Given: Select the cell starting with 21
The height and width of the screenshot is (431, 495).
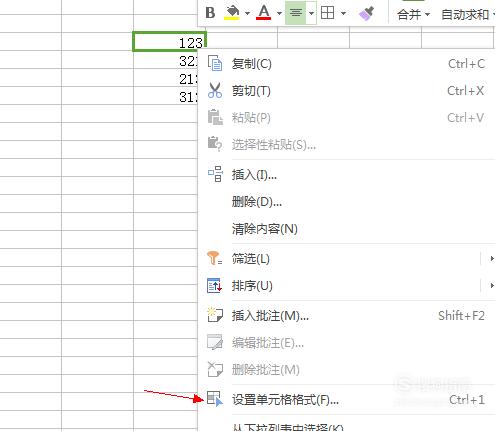Looking at the screenshot, I should 166,78.
